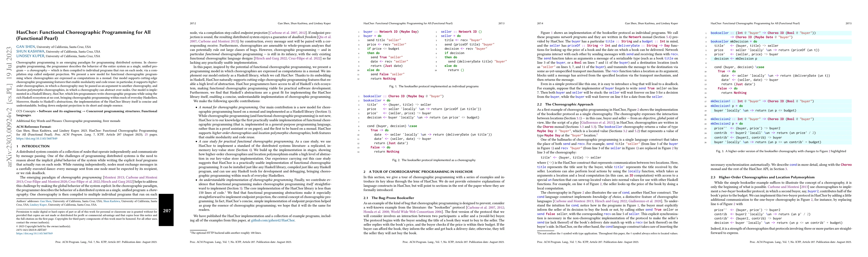868x257 pixels.
Task: Click footnote 'The optional HTTP backend adds' text
Action: tap(225, 233)
